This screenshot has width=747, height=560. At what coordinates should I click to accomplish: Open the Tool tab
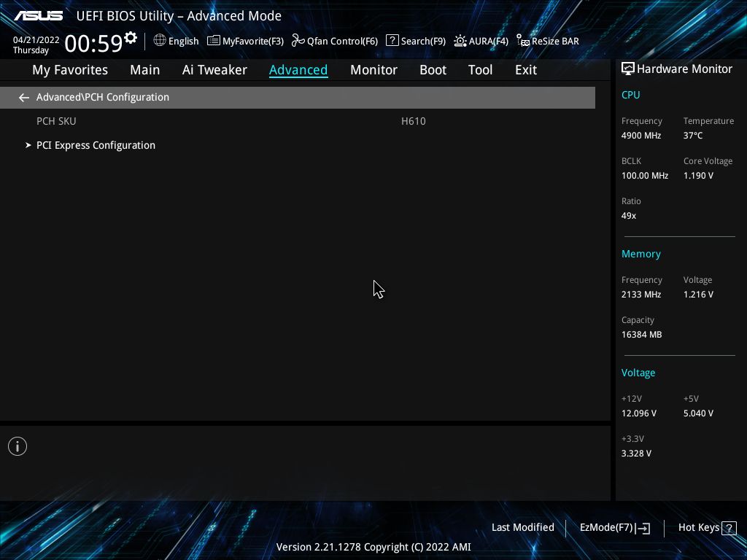pos(480,70)
